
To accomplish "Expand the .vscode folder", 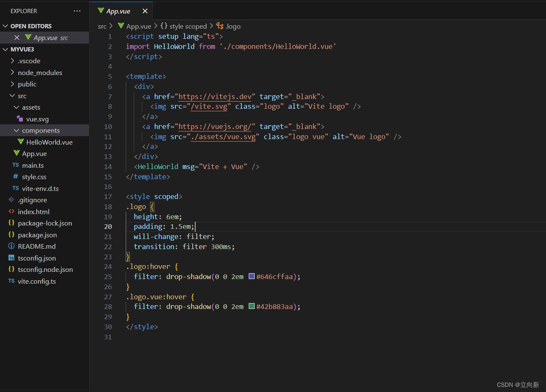I will point(12,61).
